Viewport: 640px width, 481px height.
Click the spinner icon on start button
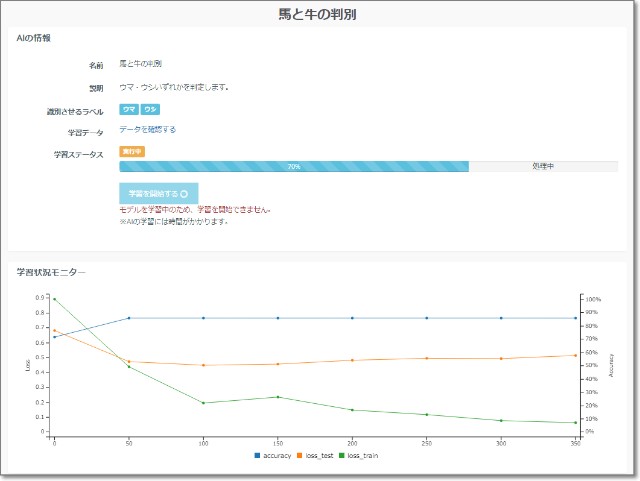tap(184, 194)
